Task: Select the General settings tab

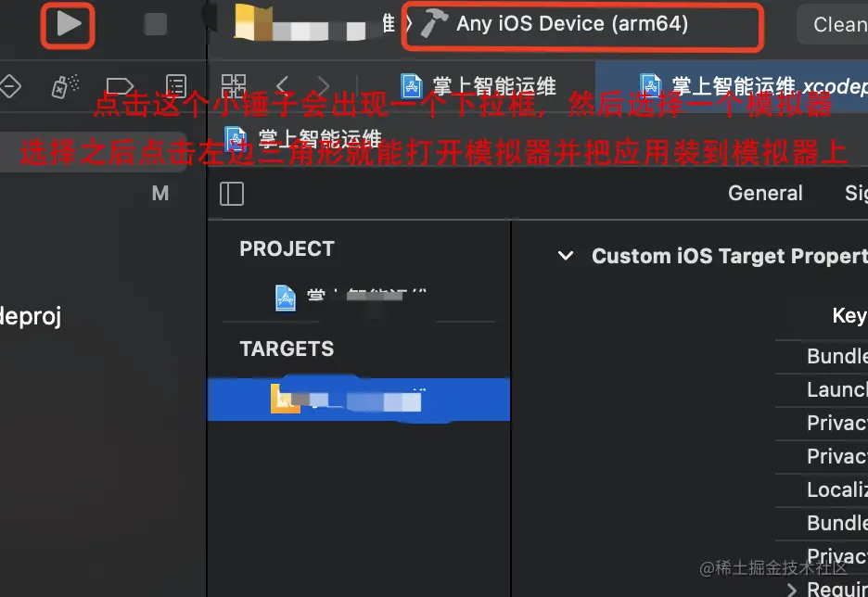Action: tap(765, 193)
